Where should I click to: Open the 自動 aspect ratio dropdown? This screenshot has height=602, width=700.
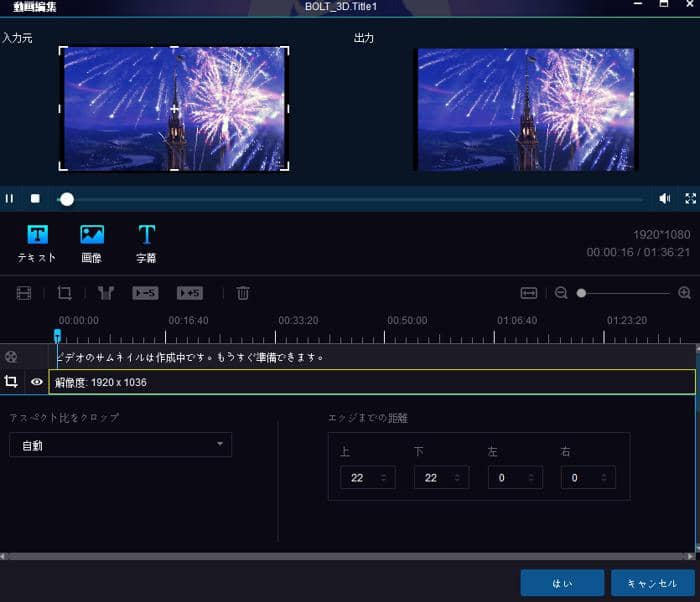pyautogui.click(x=121, y=445)
